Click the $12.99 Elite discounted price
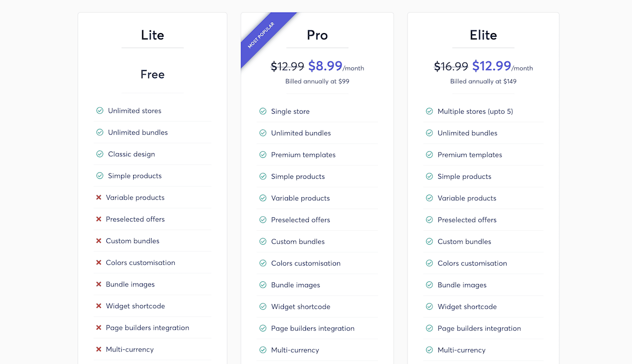The width and height of the screenshot is (632, 364). (x=492, y=66)
